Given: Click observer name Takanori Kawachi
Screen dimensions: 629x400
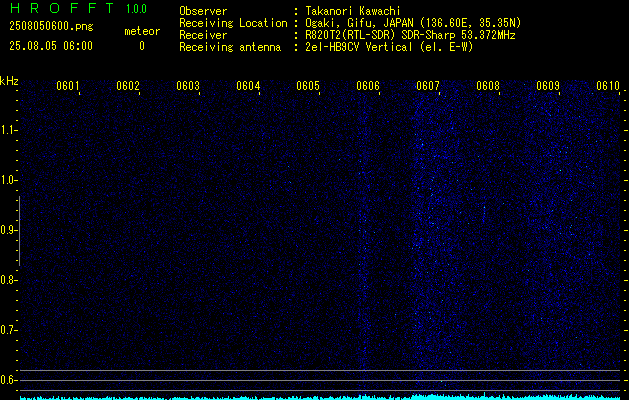Looking at the screenshot, I should 353,11.
